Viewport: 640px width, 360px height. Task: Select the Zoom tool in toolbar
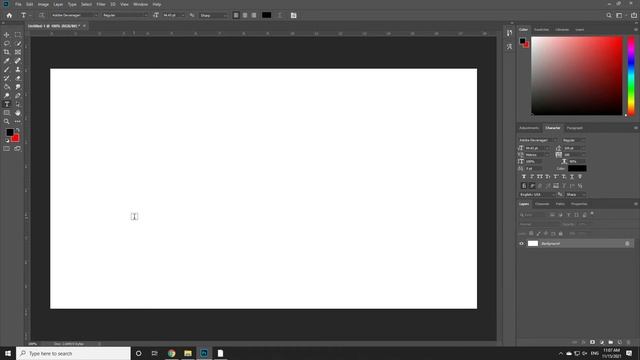pos(7,121)
